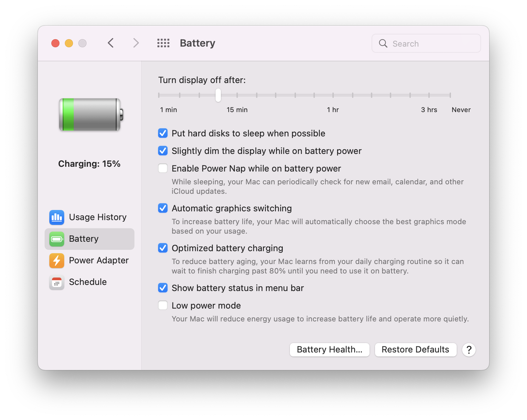This screenshot has width=527, height=420.
Task: Open help via the question mark icon
Action: pyautogui.click(x=469, y=350)
